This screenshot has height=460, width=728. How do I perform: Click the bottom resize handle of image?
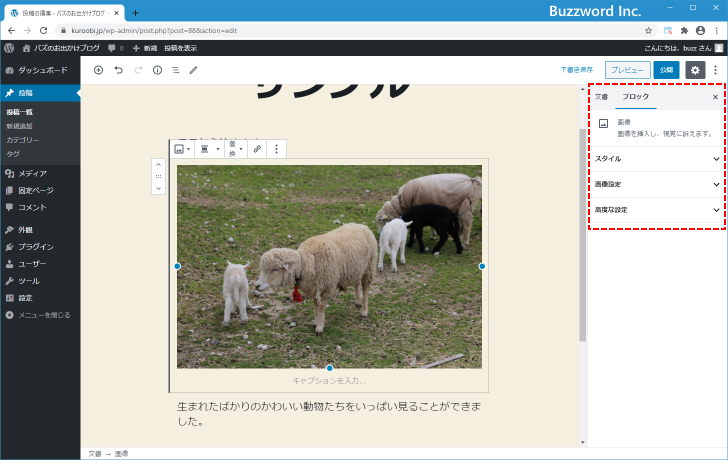[x=329, y=368]
